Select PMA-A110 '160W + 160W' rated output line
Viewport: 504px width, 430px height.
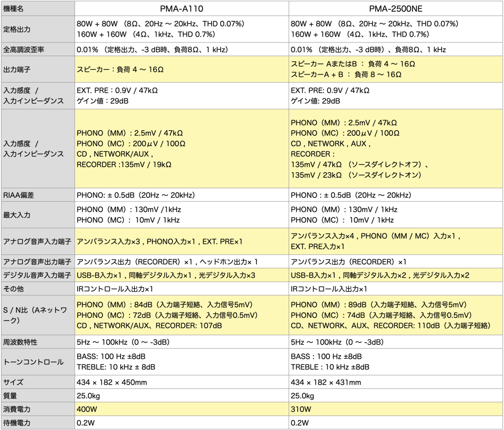pyautogui.click(x=146, y=34)
